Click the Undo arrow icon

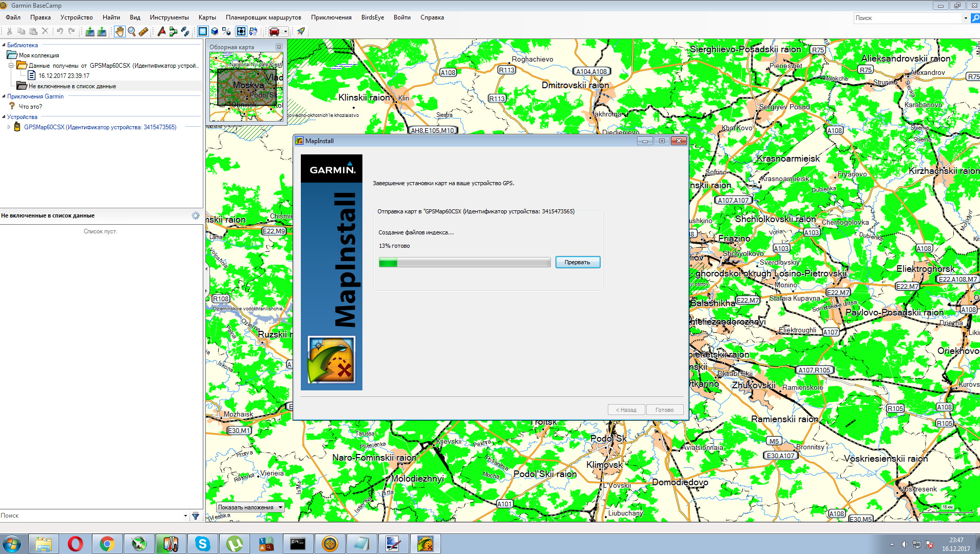tap(60, 31)
